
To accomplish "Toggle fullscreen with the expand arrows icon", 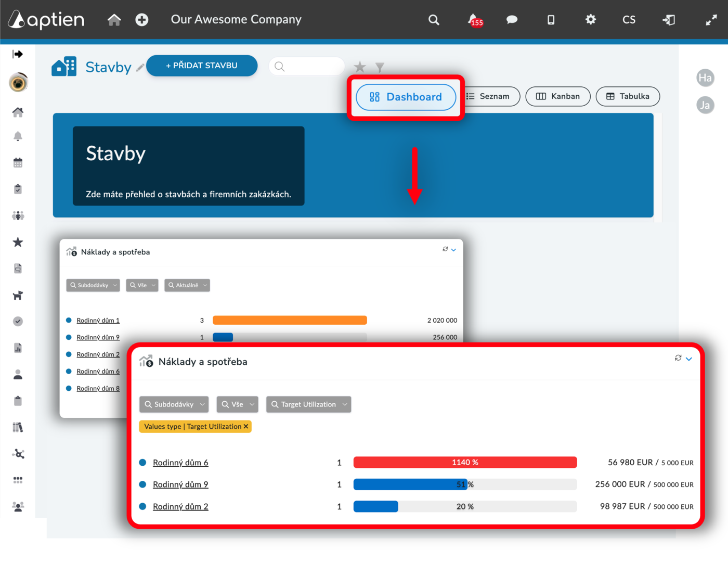I will pos(711,20).
